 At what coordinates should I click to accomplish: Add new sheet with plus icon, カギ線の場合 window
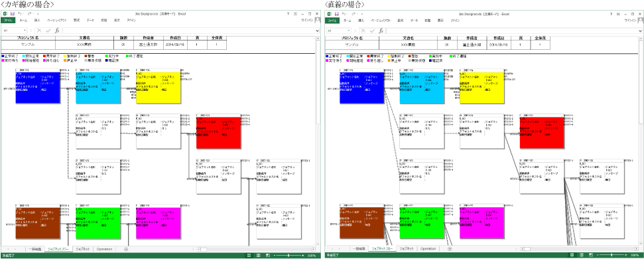pos(125,249)
